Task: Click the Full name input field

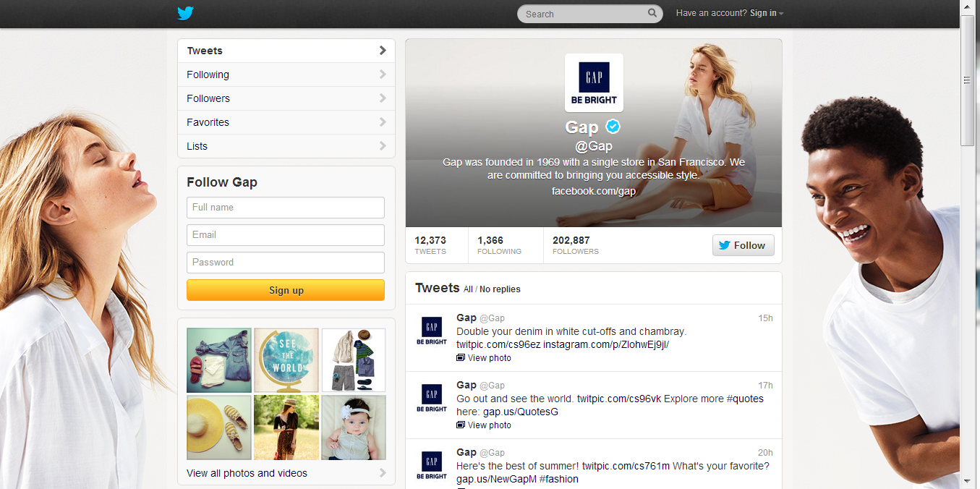Action: (x=286, y=208)
